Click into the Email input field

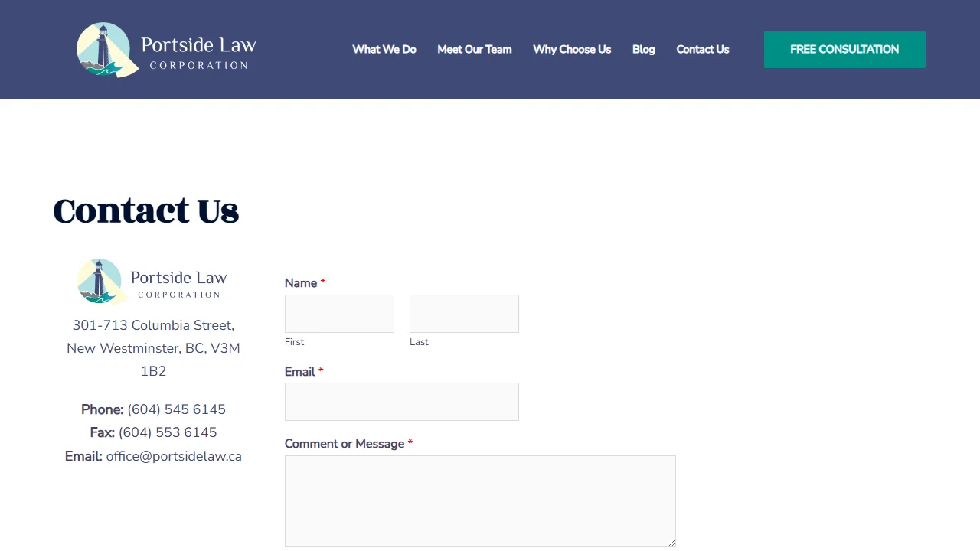coord(402,402)
